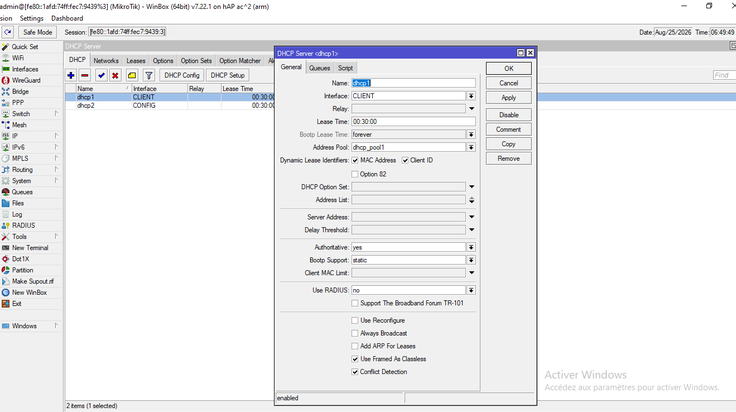Viewport: 736px width, 412px height.
Task: Open the Leases tab
Action: (136, 61)
